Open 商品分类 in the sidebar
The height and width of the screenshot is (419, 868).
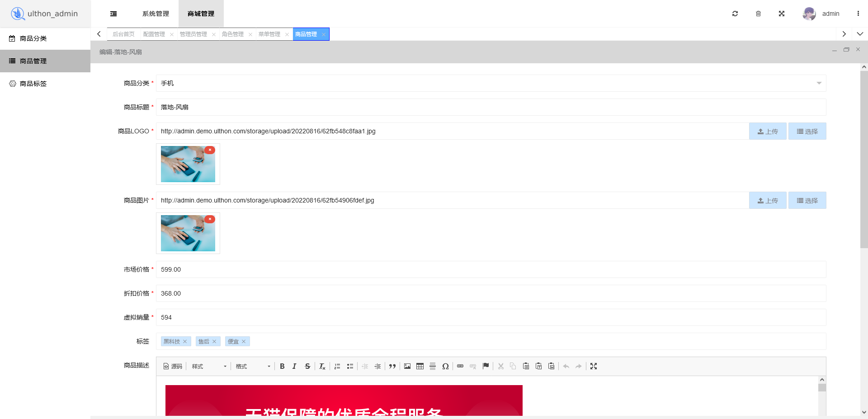(45, 38)
